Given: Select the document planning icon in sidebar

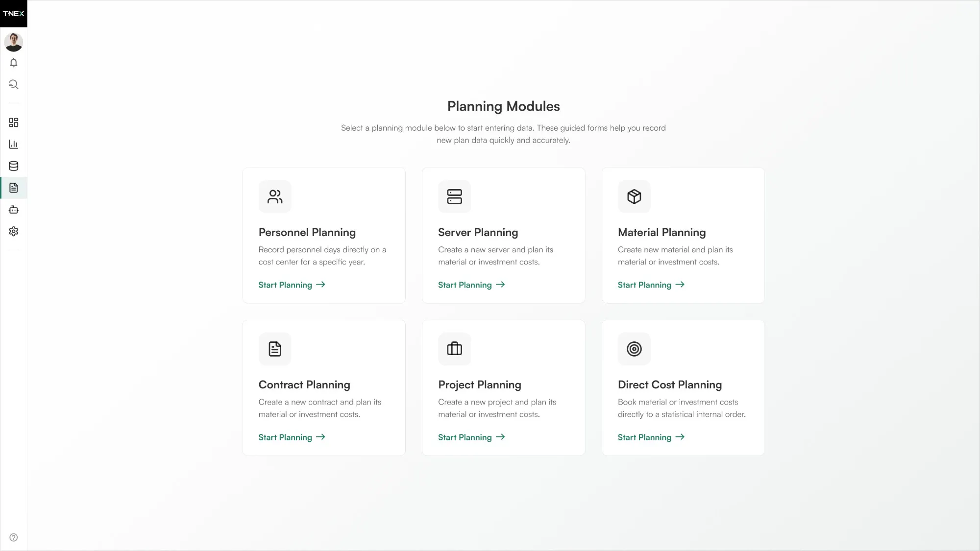Looking at the screenshot, I should tap(13, 188).
